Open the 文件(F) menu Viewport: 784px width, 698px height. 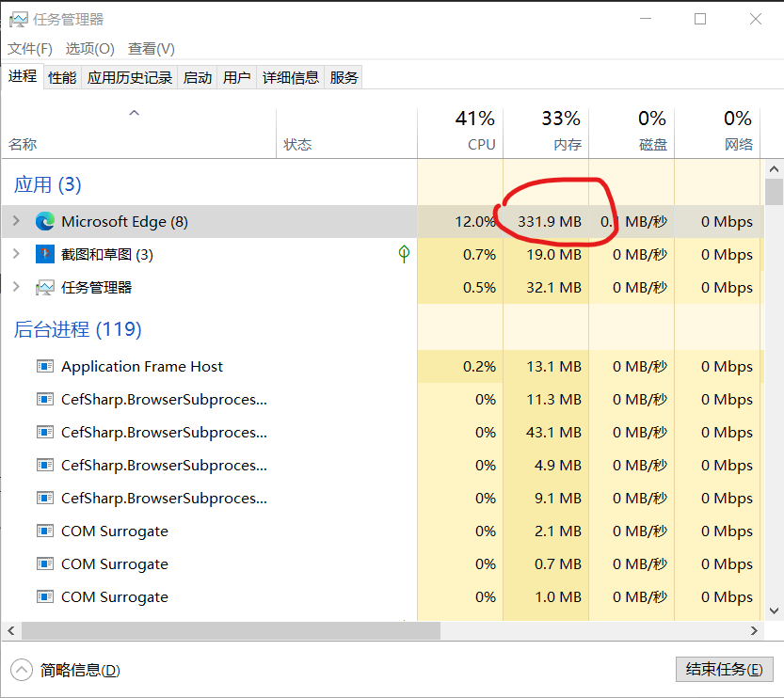point(30,49)
